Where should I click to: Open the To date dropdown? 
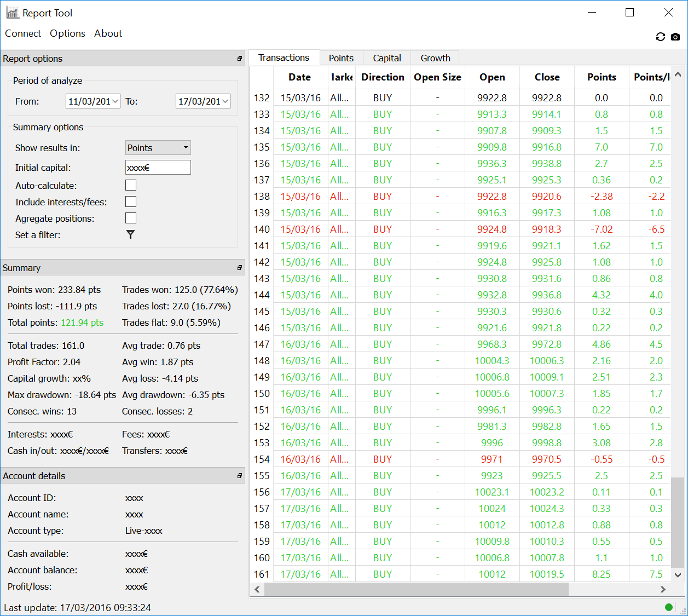225,101
